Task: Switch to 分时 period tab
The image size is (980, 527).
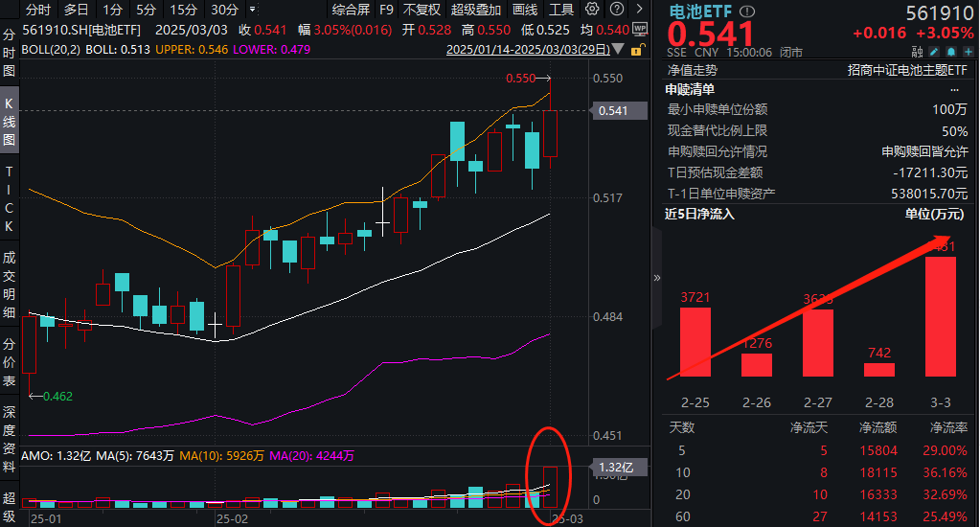Action: click(x=38, y=10)
